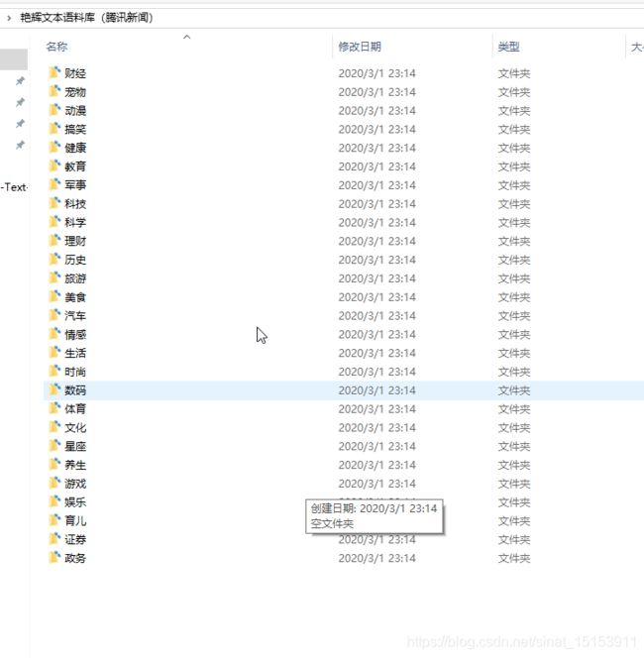
Task: Toggle sort order arrow above 名称 column
Action: pos(187,37)
